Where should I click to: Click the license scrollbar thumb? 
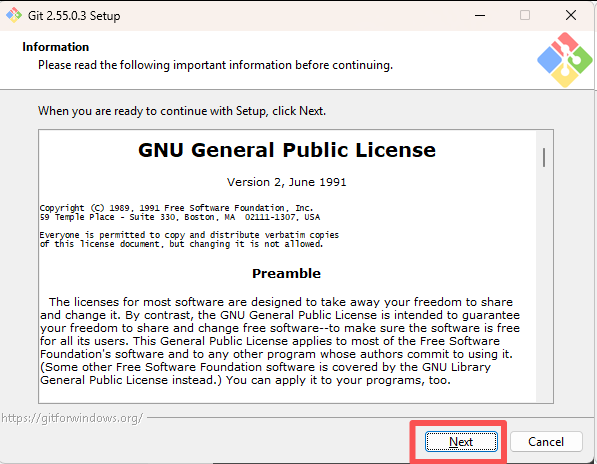(x=544, y=157)
